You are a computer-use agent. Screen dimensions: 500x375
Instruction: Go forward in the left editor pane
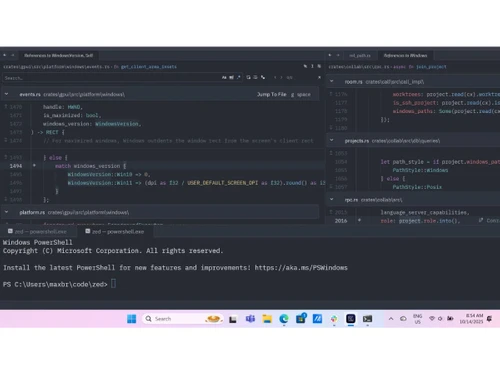(13, 55)
